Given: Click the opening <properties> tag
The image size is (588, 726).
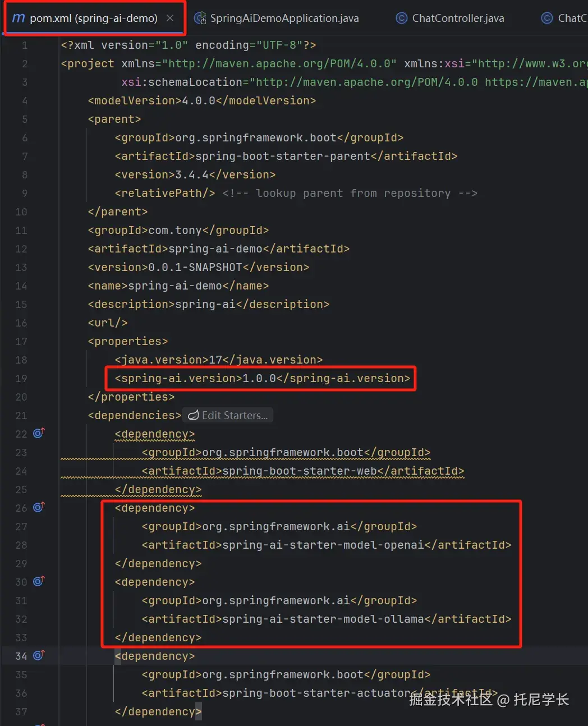Looking at the screenshot, I should 128,341.
